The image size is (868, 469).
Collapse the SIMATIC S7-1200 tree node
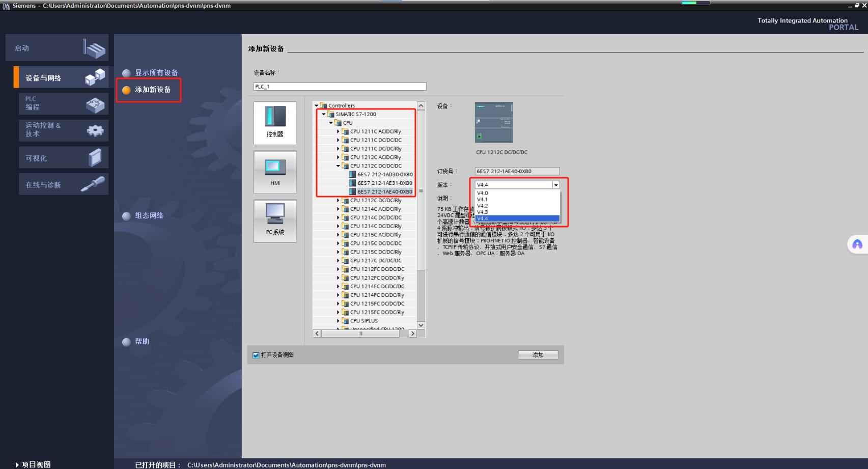click(x=323, y=114)
